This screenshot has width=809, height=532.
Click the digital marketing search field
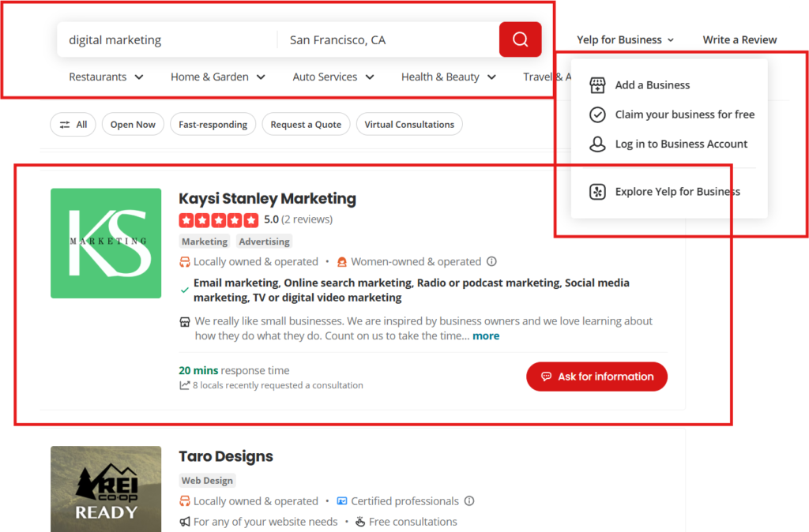pyautogui.click(x=166, y=39)
